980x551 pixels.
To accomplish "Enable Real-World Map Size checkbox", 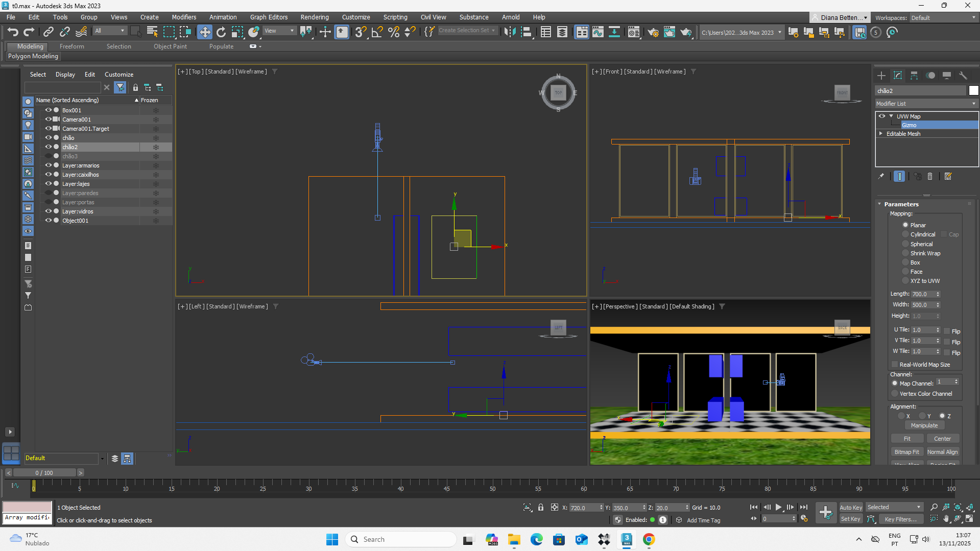I will (895, 365).
